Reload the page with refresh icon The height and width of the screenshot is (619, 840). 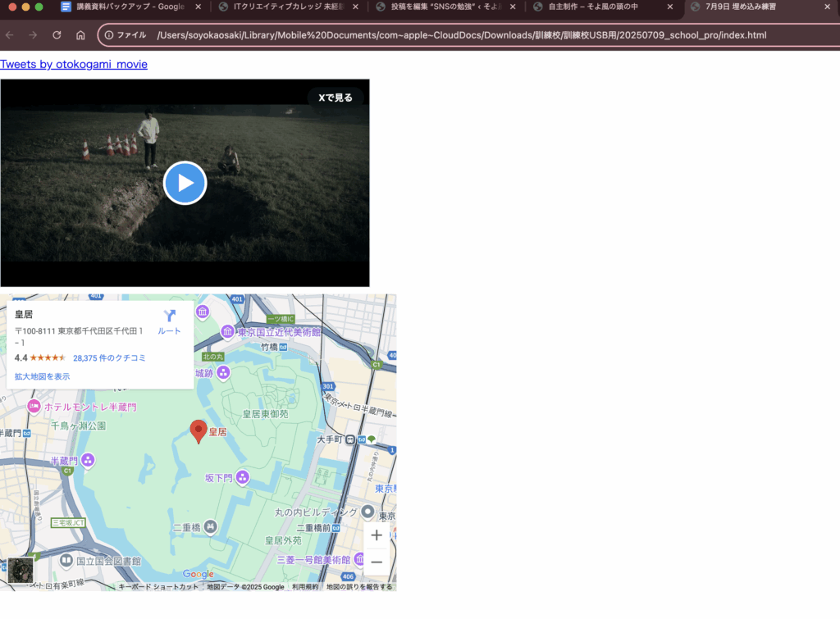pyautogui.click(x=57, y=35)
